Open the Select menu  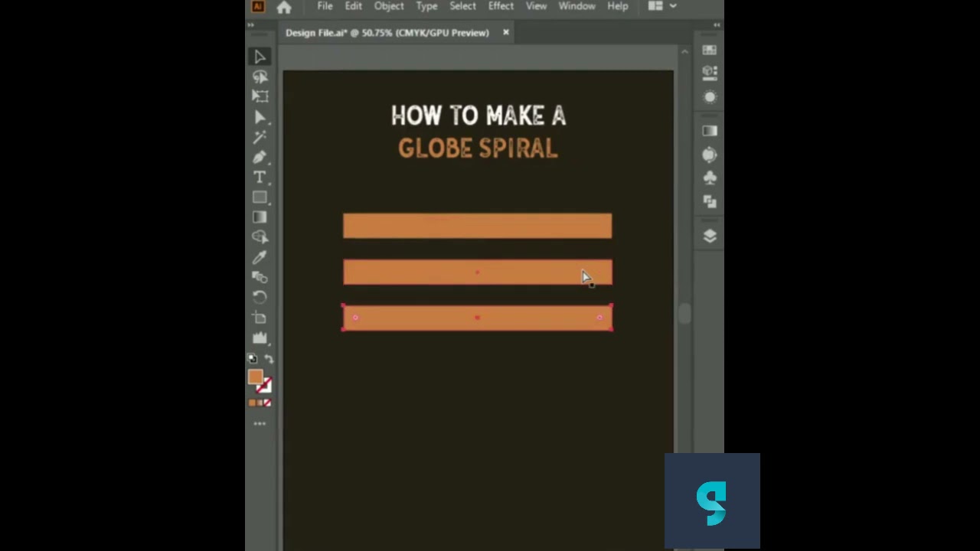[462, 6]
